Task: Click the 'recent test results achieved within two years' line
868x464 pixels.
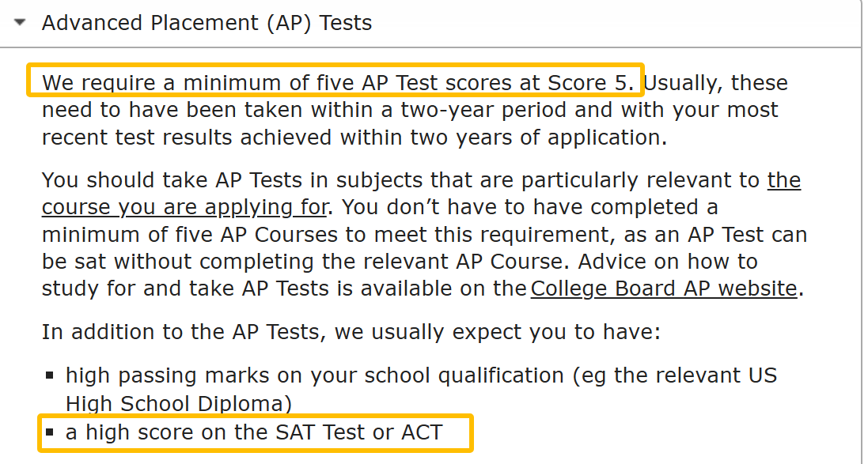Action: (x=354, y=137)
